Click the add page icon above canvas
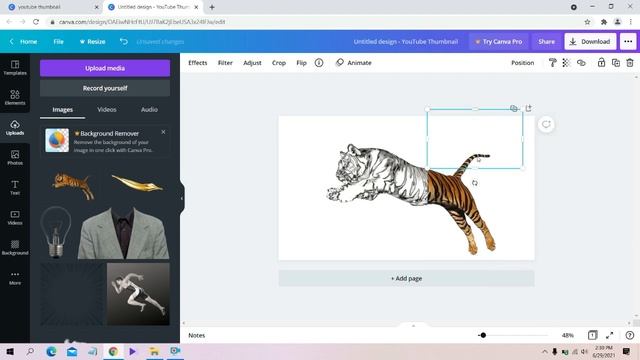Viewport: 640px width, 360px height. pos(529,108)
